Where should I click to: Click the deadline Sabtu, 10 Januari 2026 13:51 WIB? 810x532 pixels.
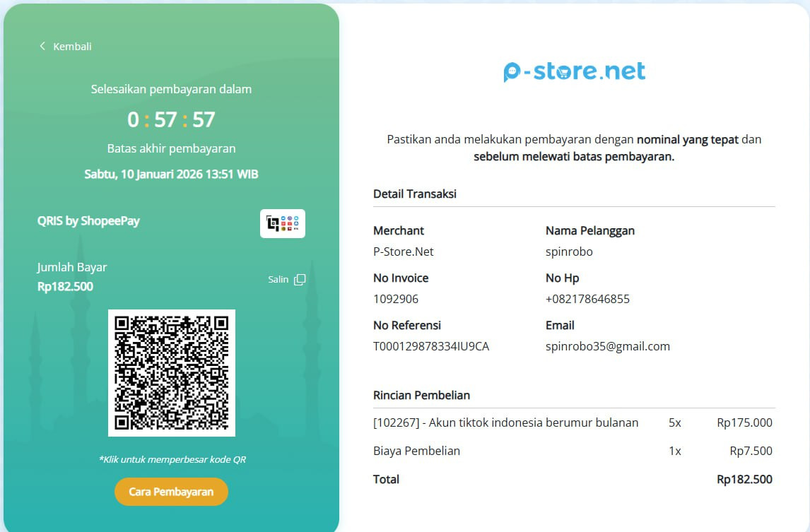[x=171, y=175]
